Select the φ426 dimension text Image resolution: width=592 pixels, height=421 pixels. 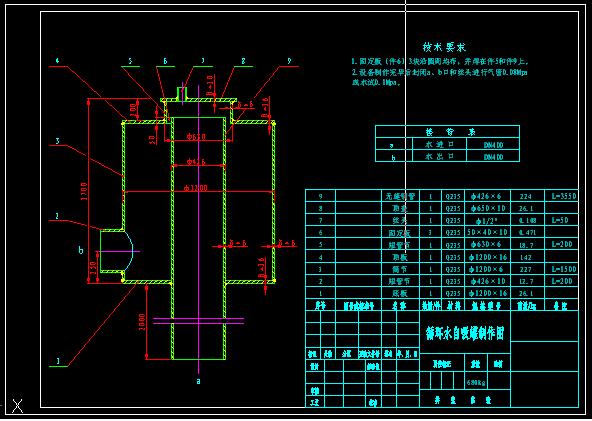pyautogui.click(x=196, y=162)
